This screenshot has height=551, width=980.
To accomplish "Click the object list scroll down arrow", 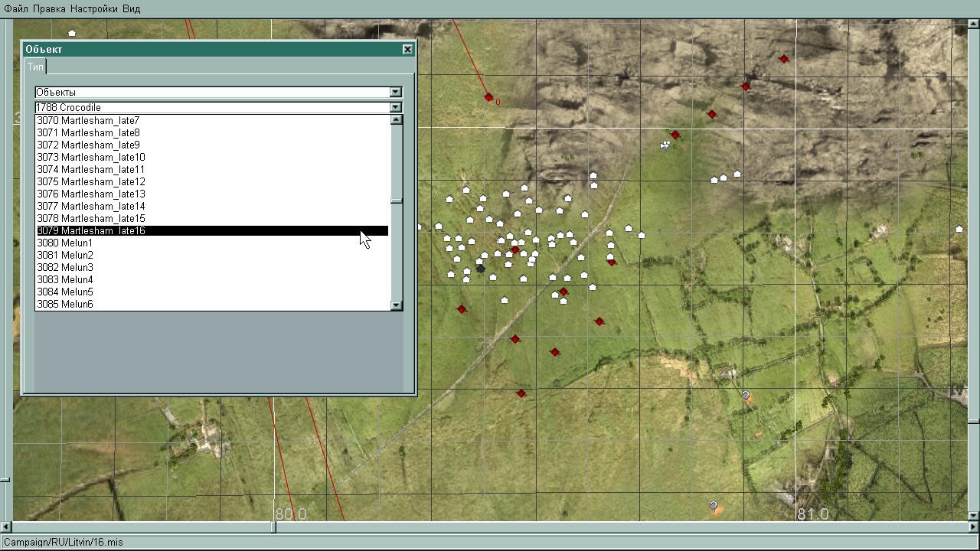I will coord(396,305).
